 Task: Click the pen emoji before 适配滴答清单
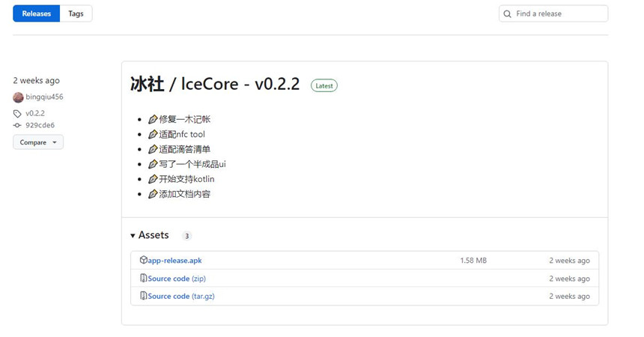click(153, 149)
